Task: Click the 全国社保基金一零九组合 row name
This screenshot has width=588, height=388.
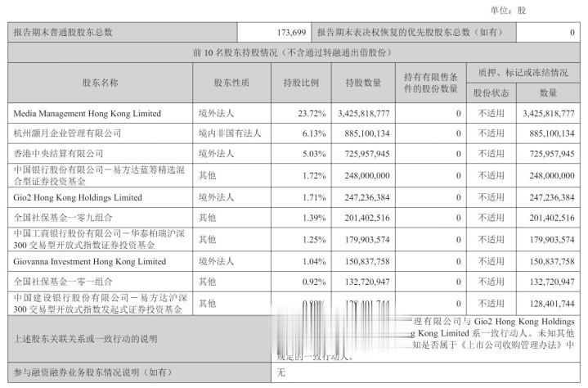Action: point(63,217)
